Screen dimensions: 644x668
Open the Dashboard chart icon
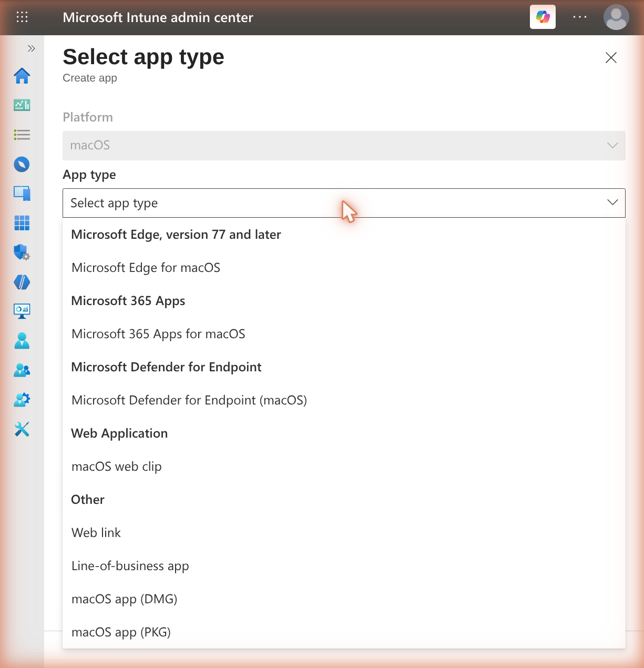pyautogui.click(x=22, y=105)
